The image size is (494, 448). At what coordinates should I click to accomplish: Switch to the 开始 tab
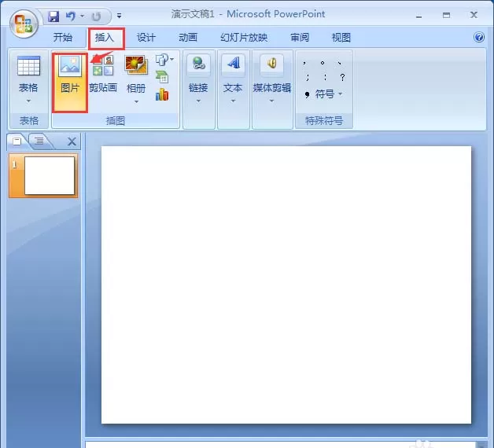63,38
